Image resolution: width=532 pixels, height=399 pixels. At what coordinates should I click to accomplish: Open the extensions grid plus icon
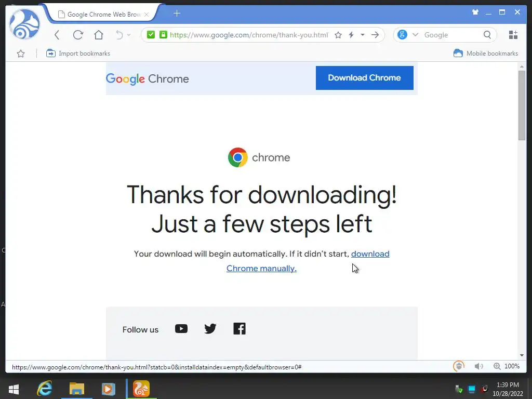coord(513,35)
